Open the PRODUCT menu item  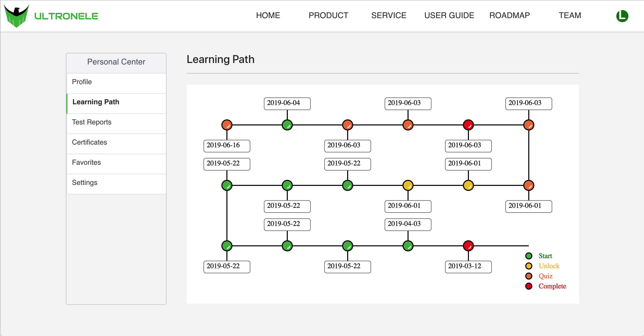(328, 16)
